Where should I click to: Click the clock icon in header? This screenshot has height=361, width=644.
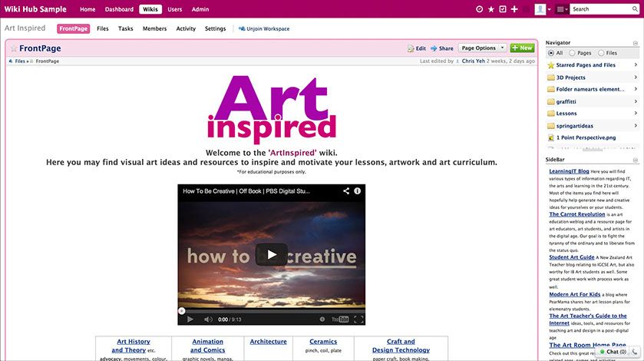pyautogui.click(x=480, y=9)
